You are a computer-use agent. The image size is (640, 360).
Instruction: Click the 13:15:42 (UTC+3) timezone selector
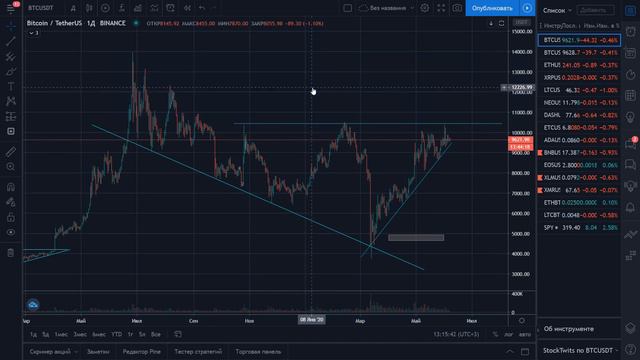[x=456, y=334]
